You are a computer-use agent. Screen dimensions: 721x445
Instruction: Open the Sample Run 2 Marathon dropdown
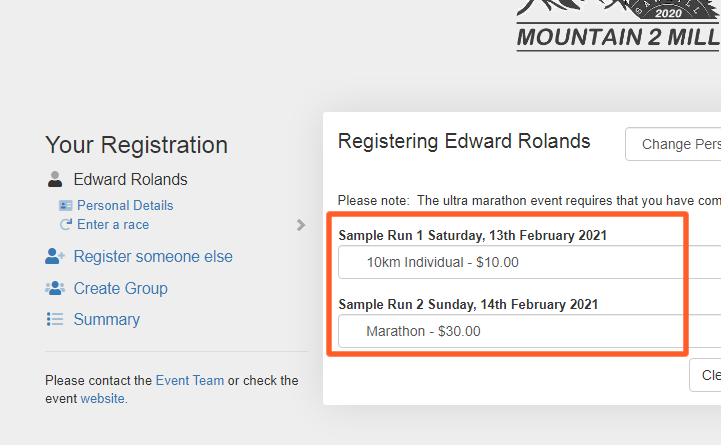(528, 331)
